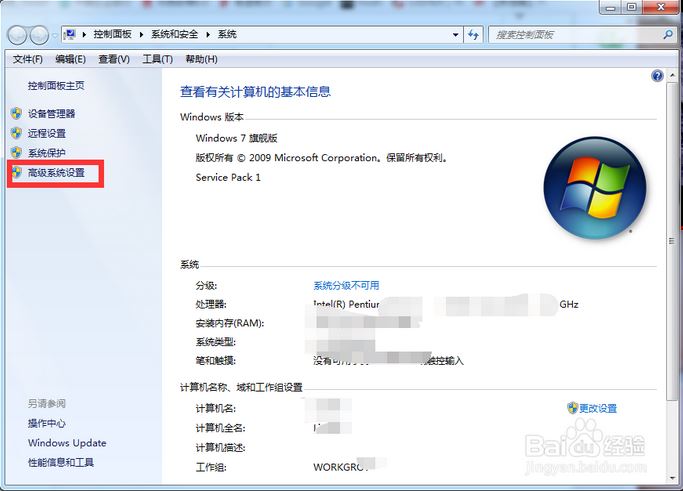Click the search magnifier icon
This screenshot has width=683, height=491.
pos(668,34)
